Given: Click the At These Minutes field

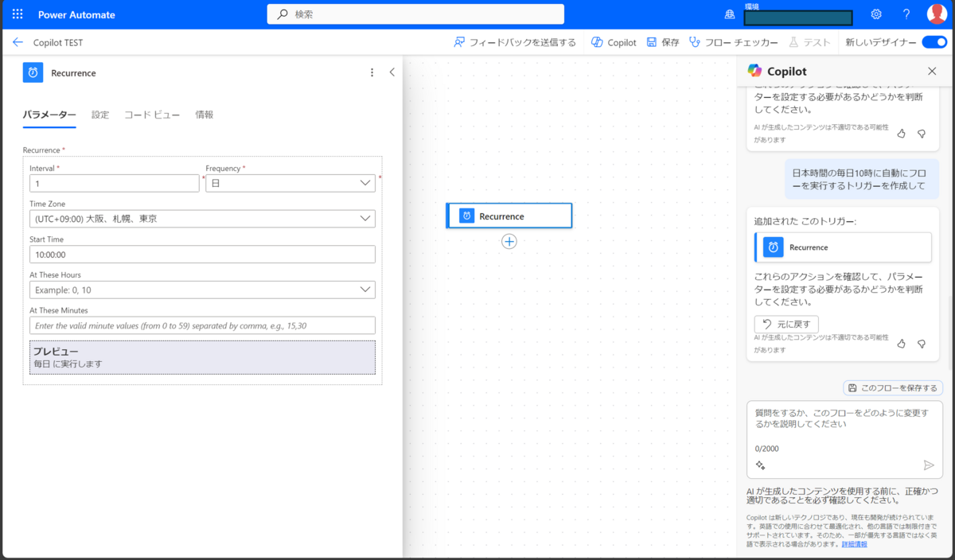Looking at the screenshot, I should [202, 325].
